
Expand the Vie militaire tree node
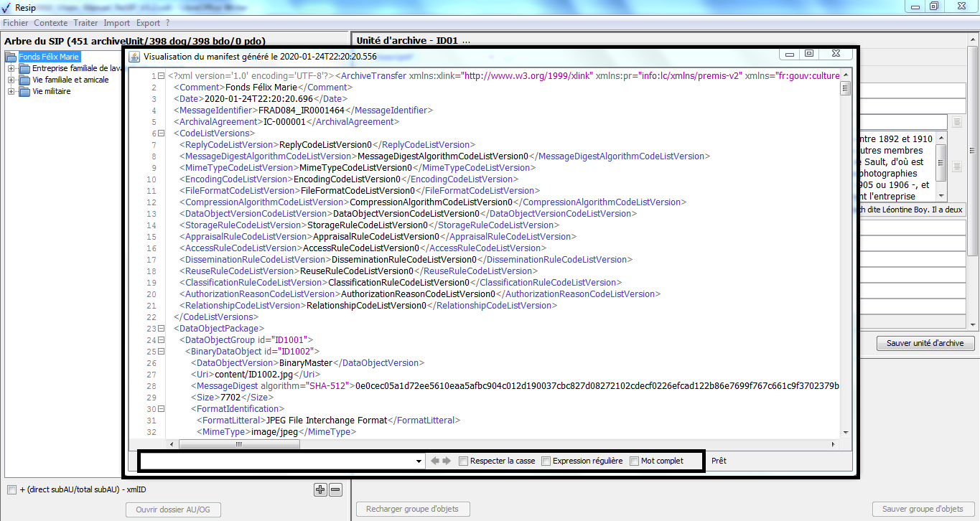click(11, 92)
